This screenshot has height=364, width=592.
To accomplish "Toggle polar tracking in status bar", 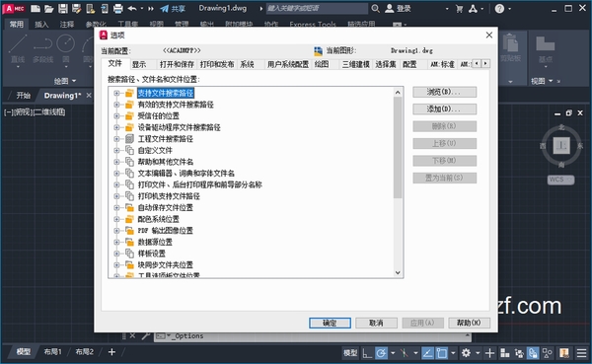I will pos(381,353).
